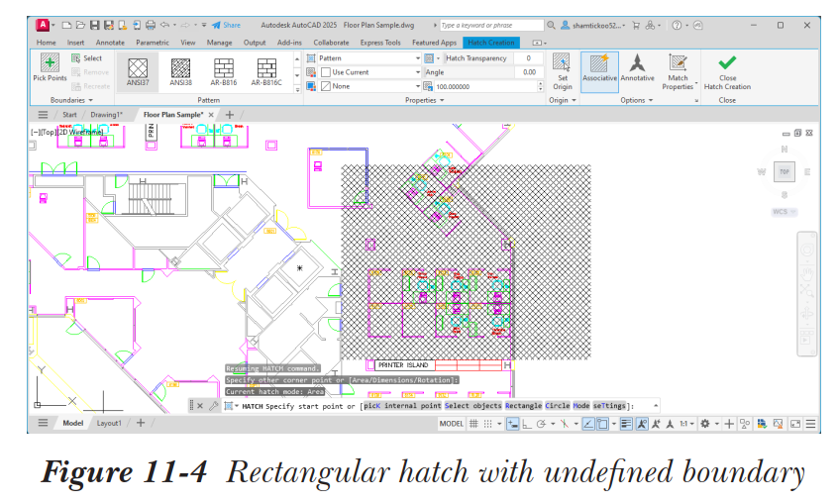Click the Undo arrow icon

click(165, 25)
